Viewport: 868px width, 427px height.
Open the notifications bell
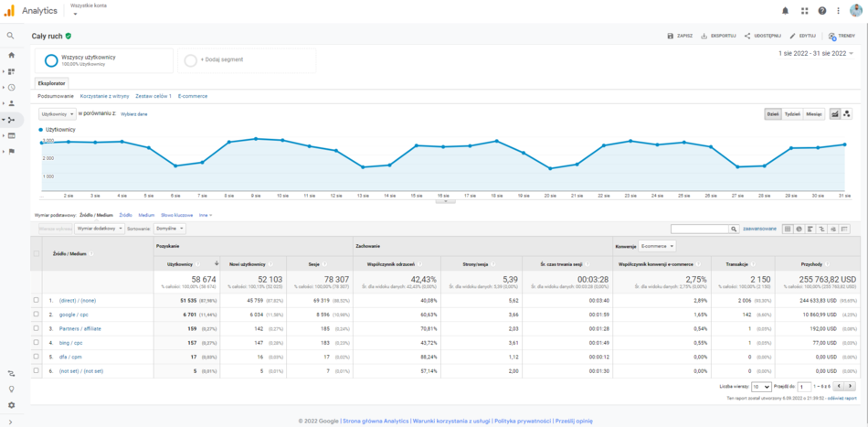(x=785, y=11)
